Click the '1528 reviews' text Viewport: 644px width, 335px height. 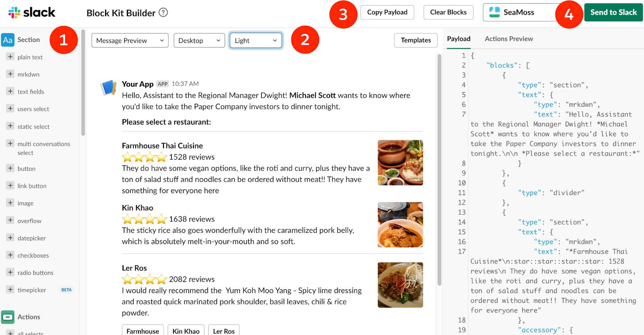pyautogui.click(x=192, y=157)
